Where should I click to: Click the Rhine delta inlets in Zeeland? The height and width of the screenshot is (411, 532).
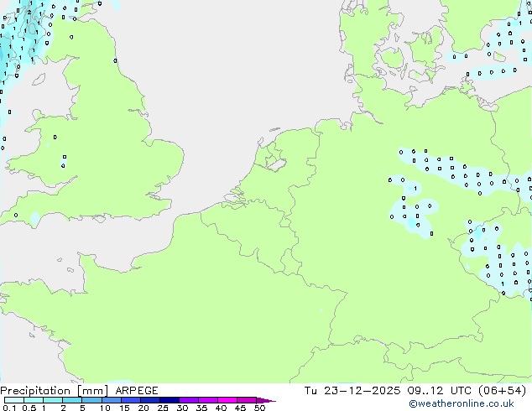(x=232, y=198)
